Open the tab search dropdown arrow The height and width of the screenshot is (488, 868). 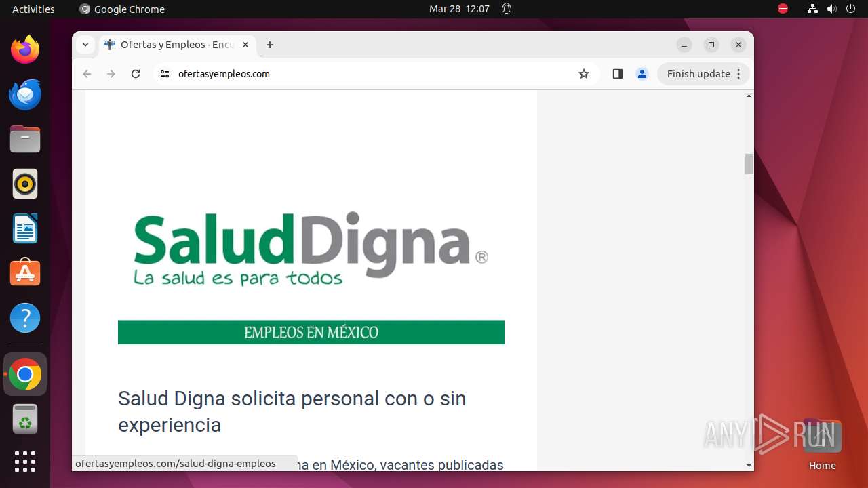85,45
